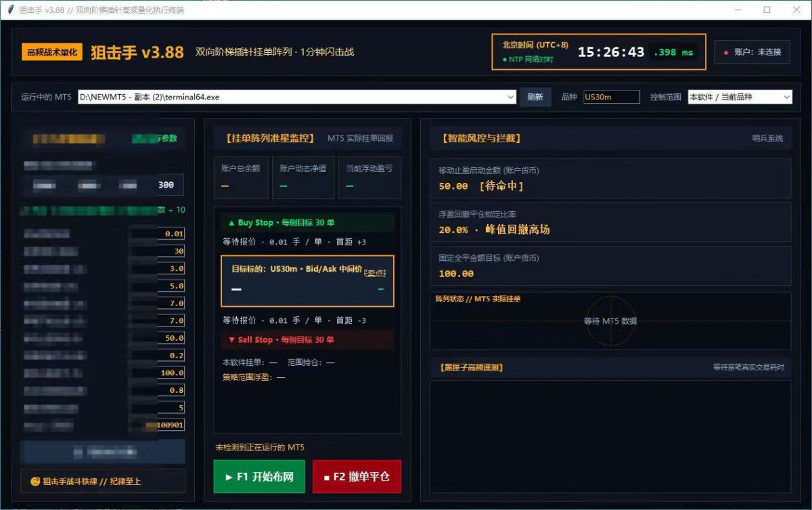Click the parameter field showing 100.0
The image size is (812, 510).
[x=171, y=373]
